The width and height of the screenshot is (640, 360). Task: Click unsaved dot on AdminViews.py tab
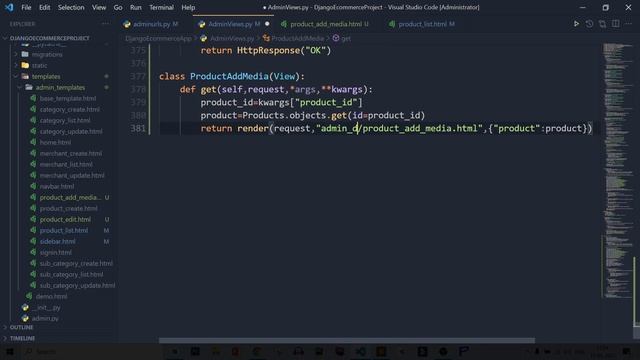267,24
